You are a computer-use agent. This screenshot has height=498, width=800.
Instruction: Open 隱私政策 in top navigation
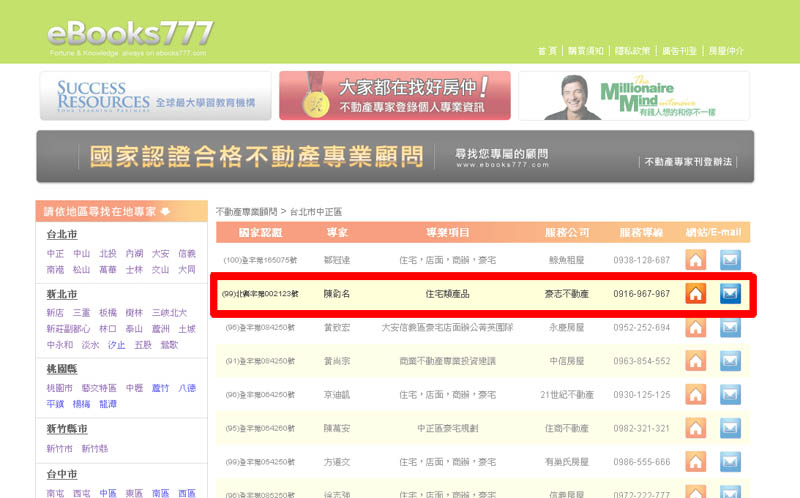[x=632, y=51]
